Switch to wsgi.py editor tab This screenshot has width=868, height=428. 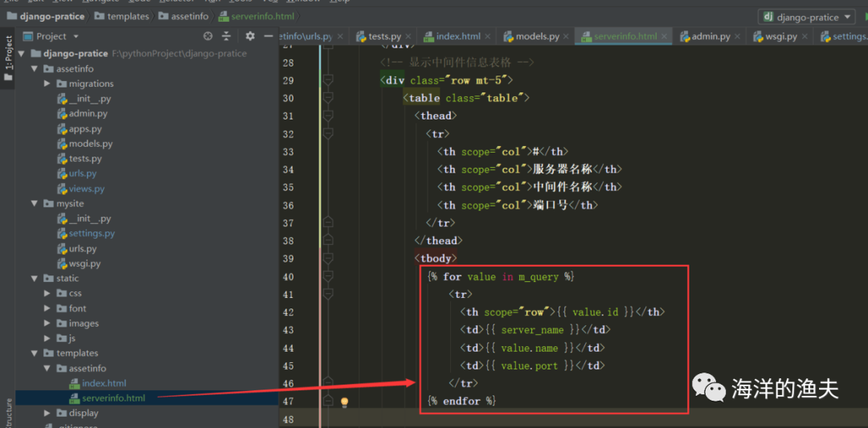point(775,36)
